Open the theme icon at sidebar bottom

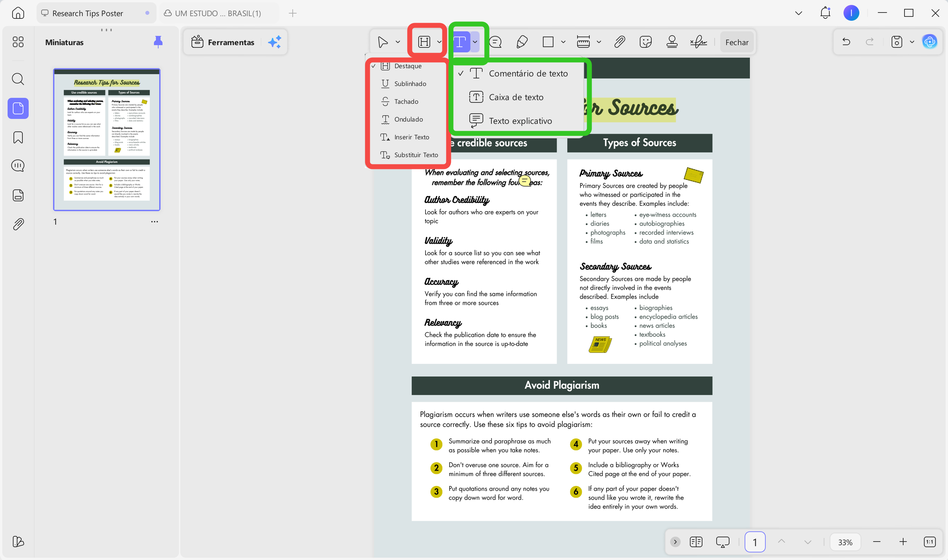point(18,542)
